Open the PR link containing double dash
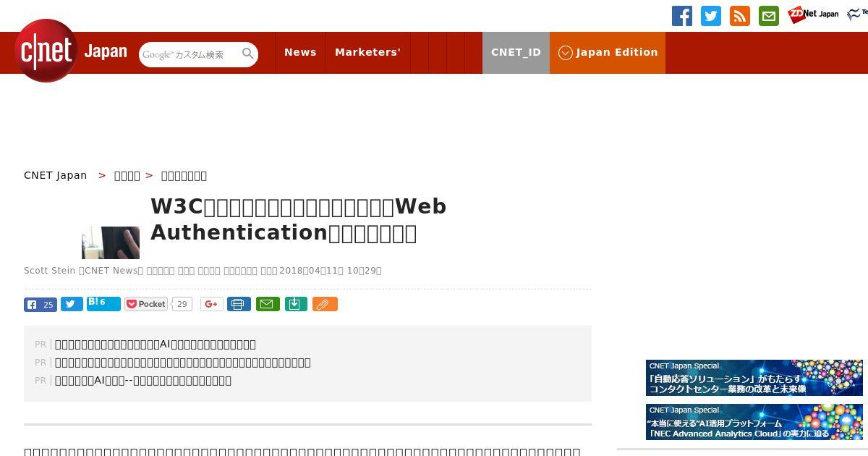 pos(143,381)
